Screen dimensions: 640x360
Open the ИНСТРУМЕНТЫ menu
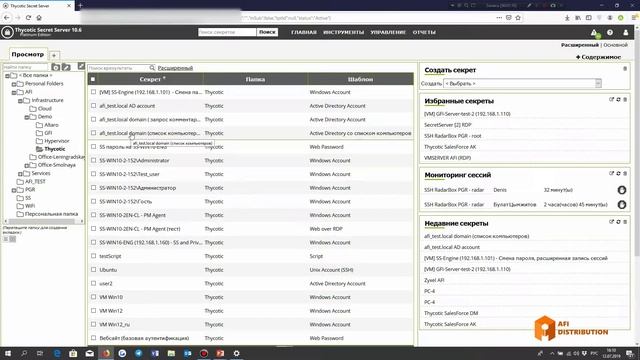click(x=343, y=32)
